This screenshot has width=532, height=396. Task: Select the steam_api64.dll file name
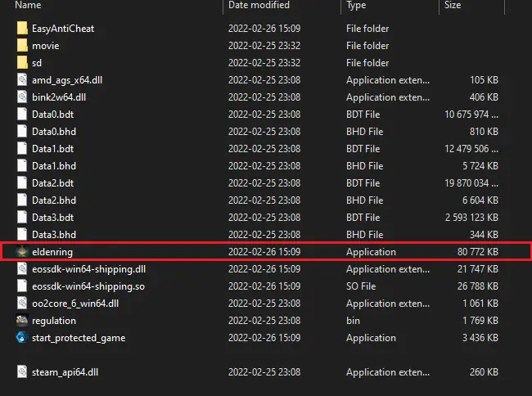pos(65,372)
